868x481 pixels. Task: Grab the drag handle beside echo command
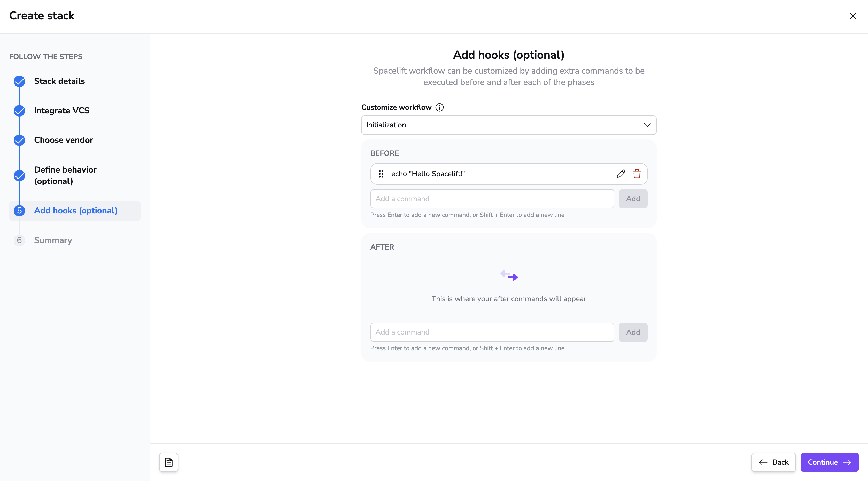381,174
